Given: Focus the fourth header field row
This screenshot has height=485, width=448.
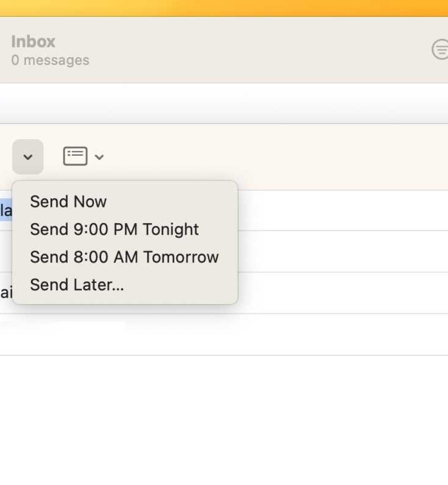Looking at the screenshot, I should click(224, 335).
